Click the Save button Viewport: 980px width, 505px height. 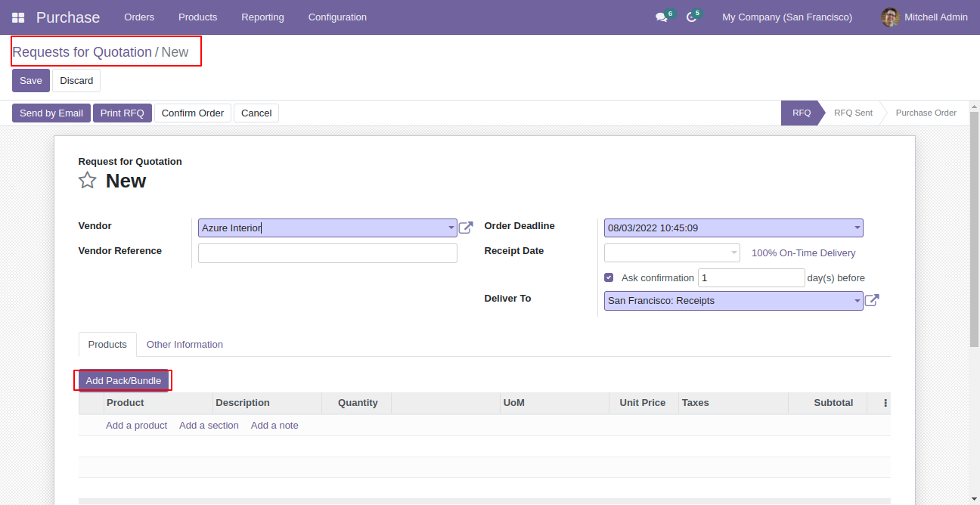[x=31, y=81]
